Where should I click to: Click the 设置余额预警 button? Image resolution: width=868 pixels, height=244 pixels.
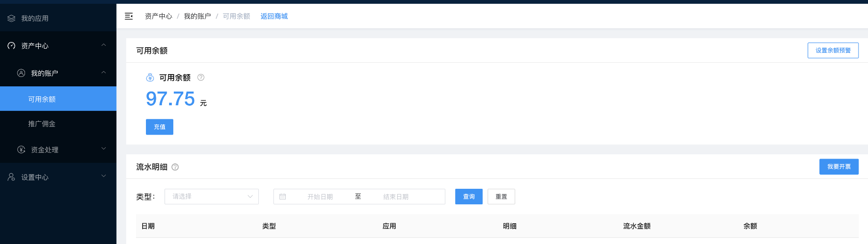coord(833,50)
